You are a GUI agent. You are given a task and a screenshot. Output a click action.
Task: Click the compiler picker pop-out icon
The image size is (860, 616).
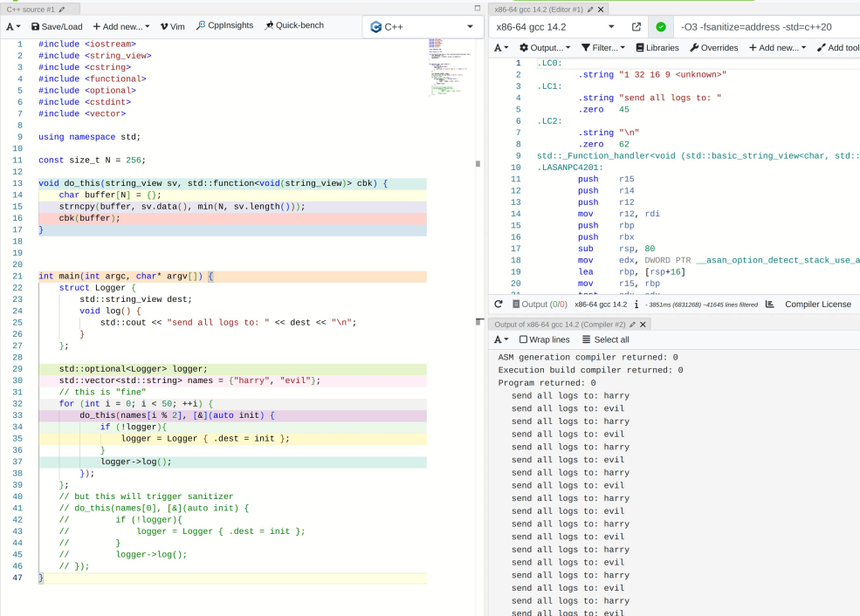(x=636, y=27)
